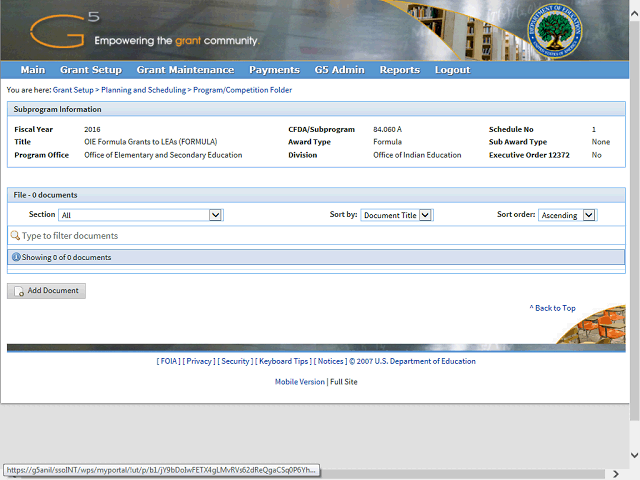
Task: Open the Sort order Ascending dropdown
Action: coord(568,215)
